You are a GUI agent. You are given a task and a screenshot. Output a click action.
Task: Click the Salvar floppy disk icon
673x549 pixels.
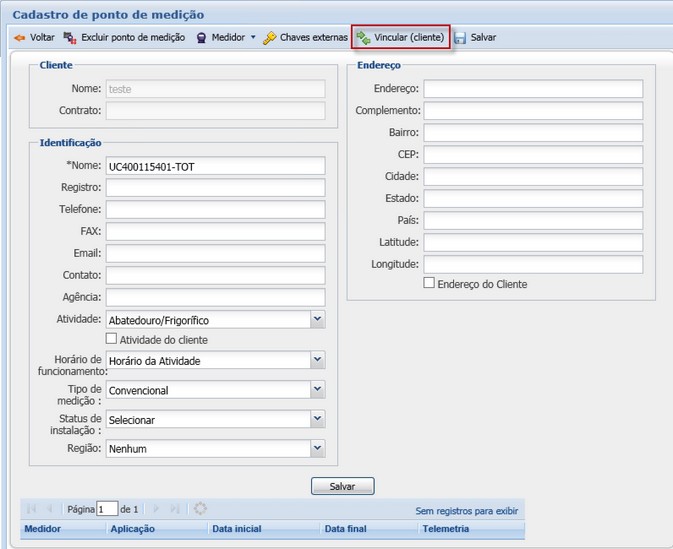click(x=460, y=38)
